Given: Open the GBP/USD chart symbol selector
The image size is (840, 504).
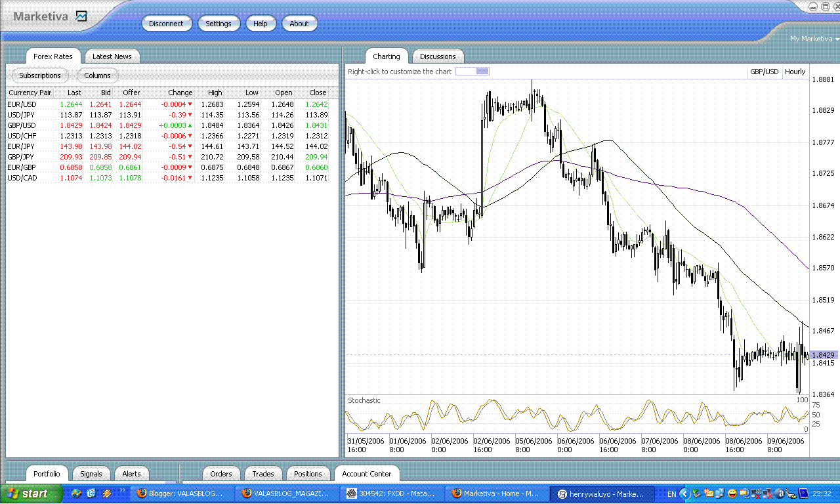Looking at the screenshot, I should 765,72.
